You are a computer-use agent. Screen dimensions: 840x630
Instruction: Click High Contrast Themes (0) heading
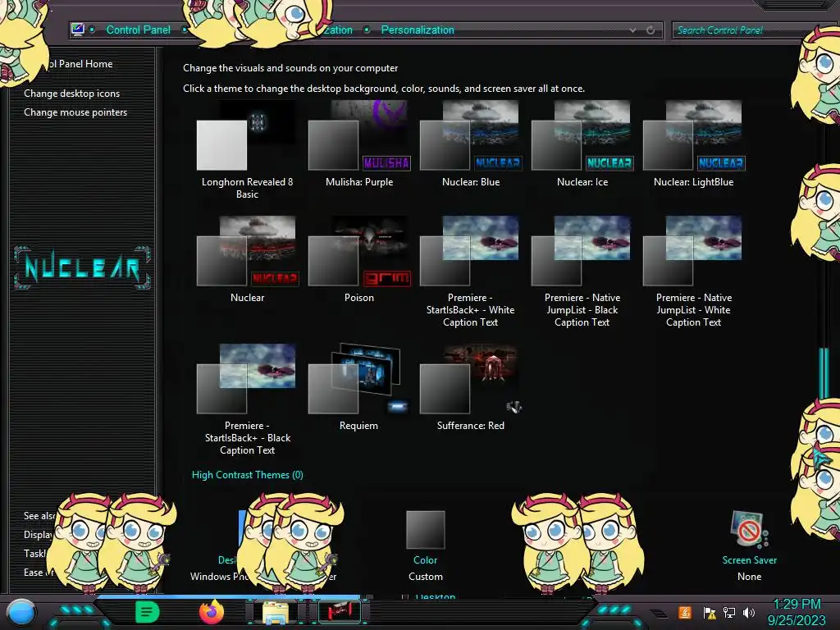[248, 475]
